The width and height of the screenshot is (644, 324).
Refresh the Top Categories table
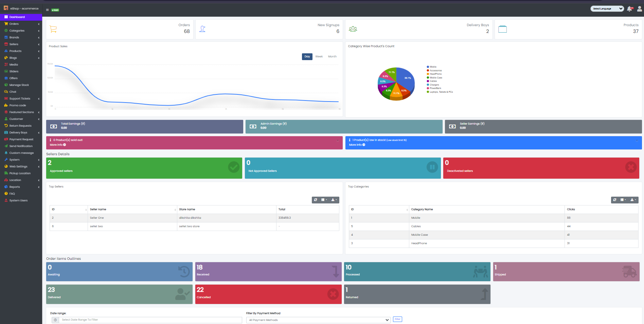615,200
